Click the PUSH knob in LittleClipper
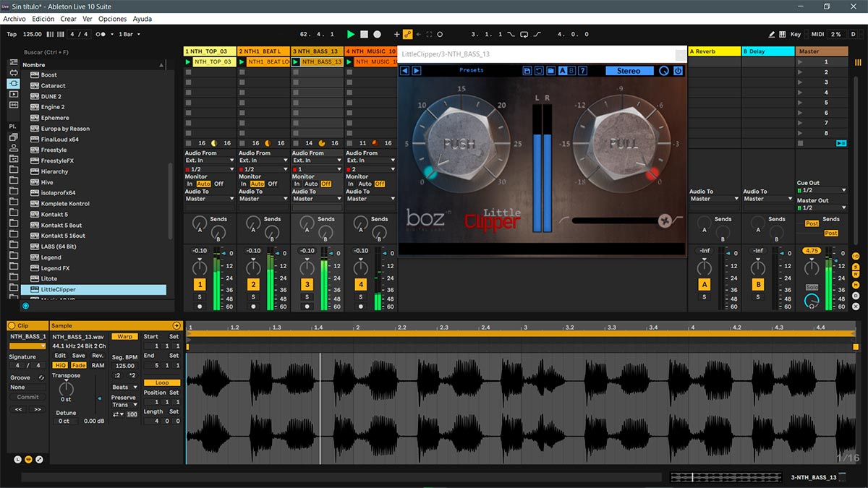Viewport: 868px width, 488px height. (x=460, y=142)
